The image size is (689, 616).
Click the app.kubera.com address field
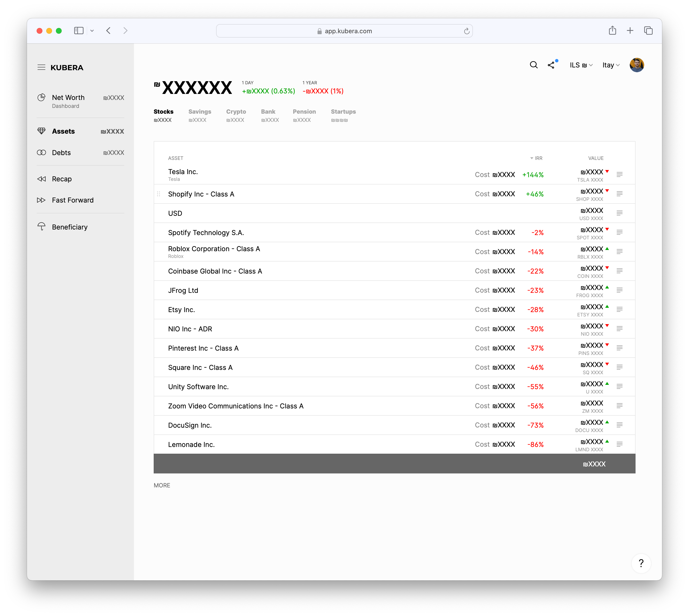coord(344,31)
